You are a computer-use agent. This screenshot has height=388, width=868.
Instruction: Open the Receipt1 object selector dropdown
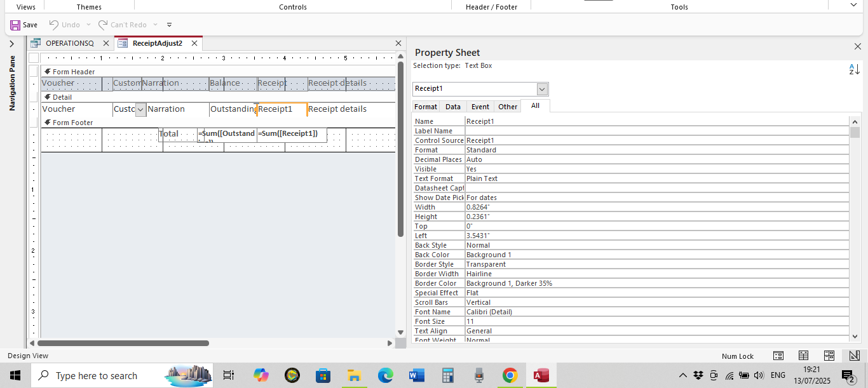(542, 89)
